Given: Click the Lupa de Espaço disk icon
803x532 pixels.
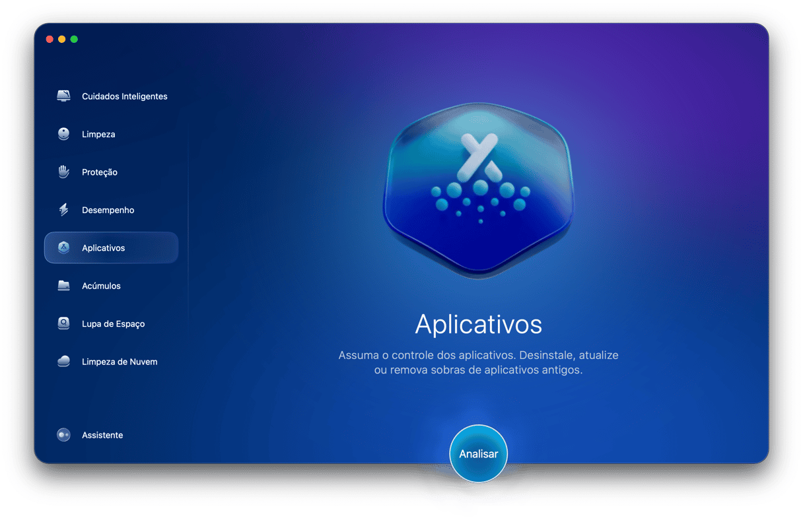Looking at the screenshot, I should tap(63, 324).
